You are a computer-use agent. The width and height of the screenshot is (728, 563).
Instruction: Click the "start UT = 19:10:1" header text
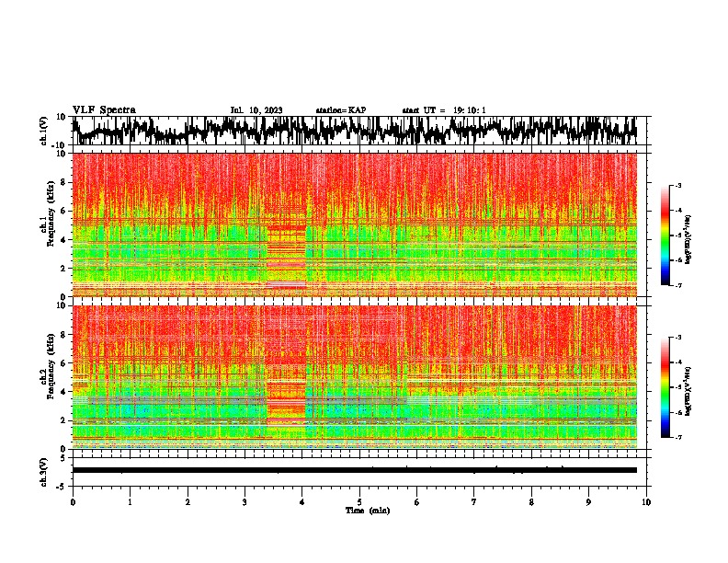[444, 110]
